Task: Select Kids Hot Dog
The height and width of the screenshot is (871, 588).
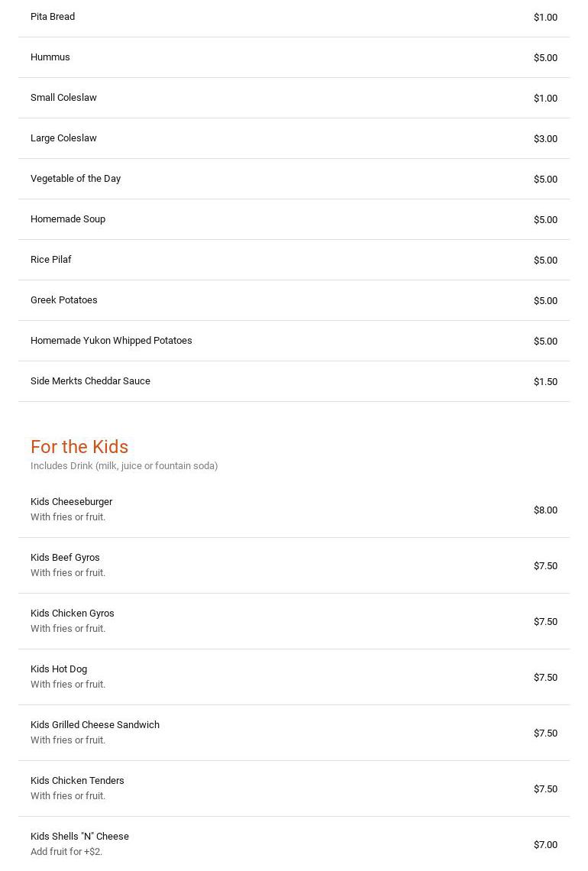Action: click(59, 669)
